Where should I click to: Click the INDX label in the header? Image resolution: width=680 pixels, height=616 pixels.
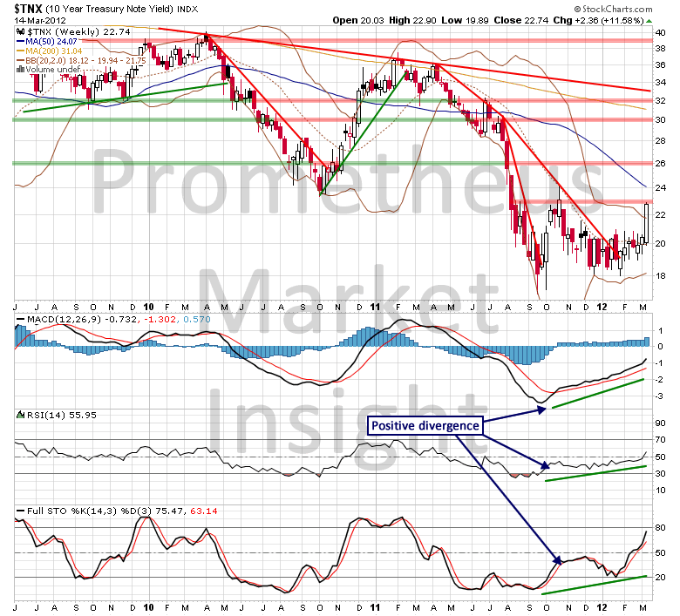[x=187, y=9]
